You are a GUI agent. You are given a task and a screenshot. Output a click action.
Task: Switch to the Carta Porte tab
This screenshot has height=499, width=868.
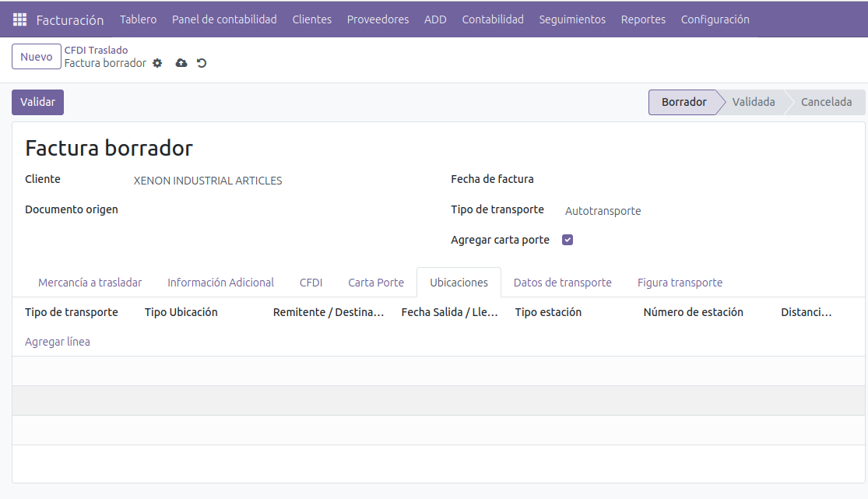coord(376,283)
